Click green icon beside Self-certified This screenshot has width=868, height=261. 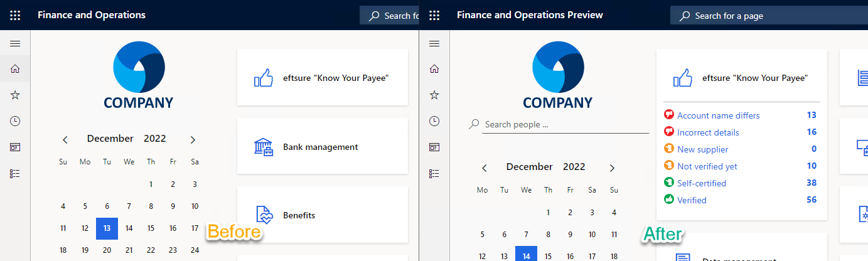click(669, 183)
